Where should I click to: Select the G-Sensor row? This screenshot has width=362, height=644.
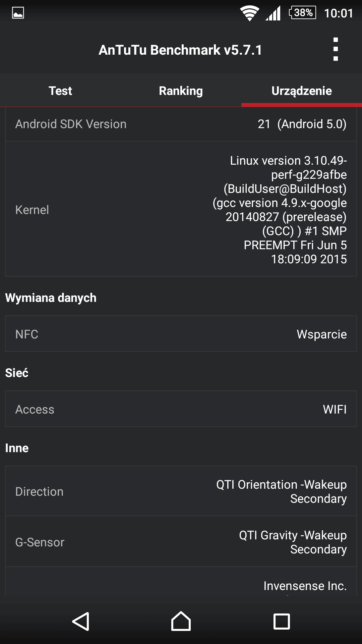pos(181,542)
